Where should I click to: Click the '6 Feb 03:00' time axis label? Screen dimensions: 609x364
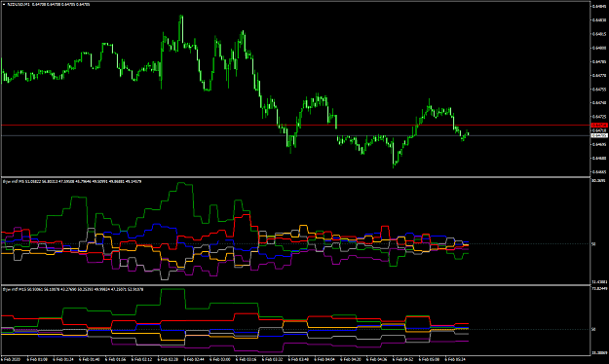coord(220,360)
